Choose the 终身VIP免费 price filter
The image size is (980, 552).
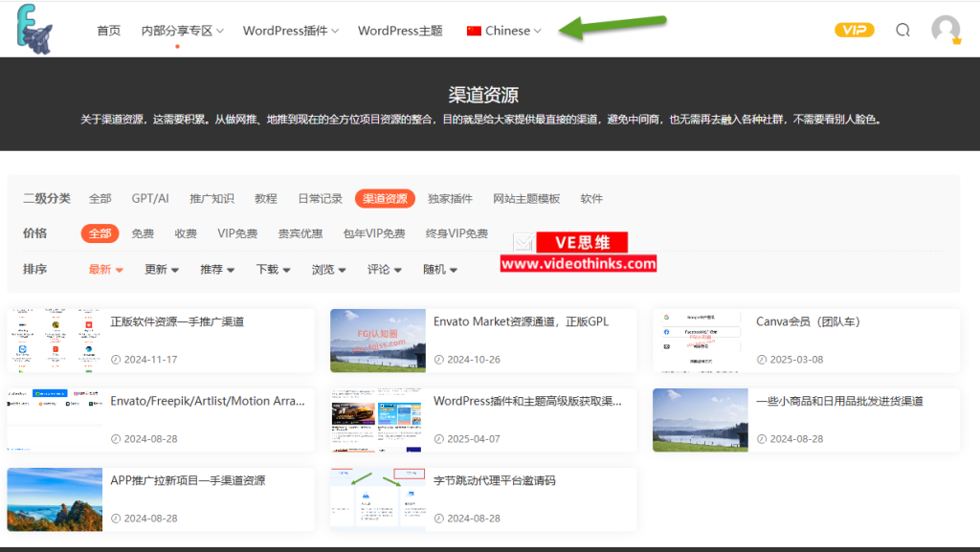457,233
